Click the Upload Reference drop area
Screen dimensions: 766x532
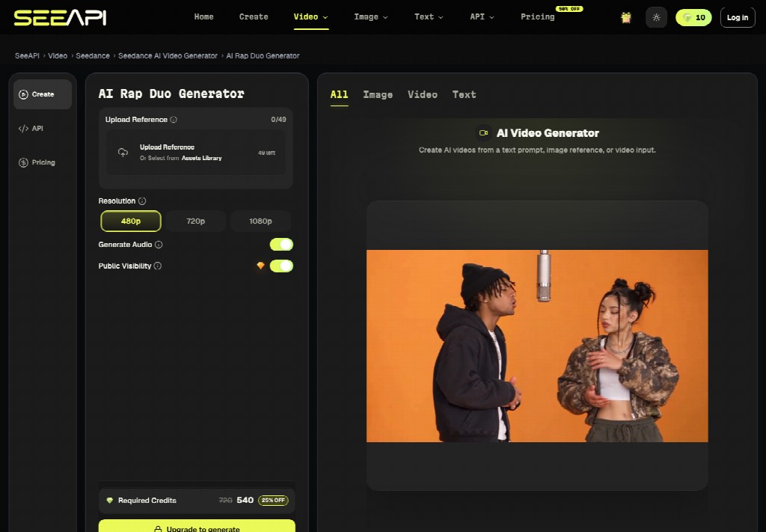(196, 153)
